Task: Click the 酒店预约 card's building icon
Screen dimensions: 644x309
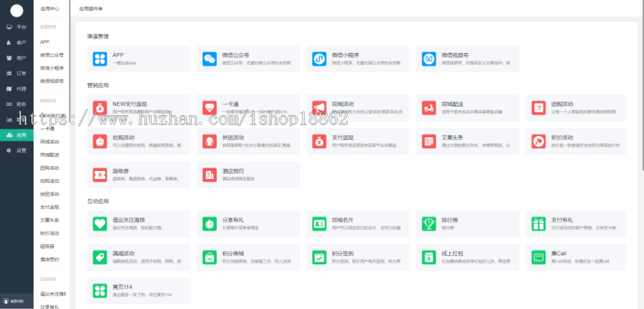Action: point(210,175)
